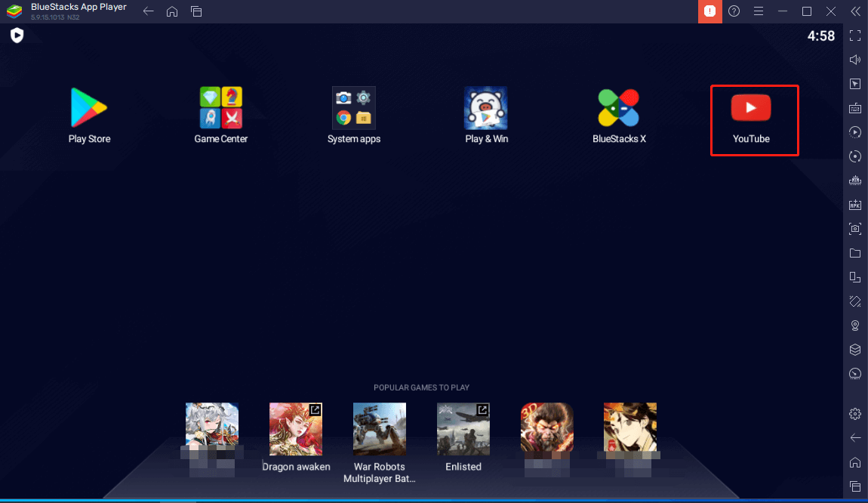Viewport: 868px width, 503px height.
Task: Click the sync operations circular icon
Action: [855, 156]
